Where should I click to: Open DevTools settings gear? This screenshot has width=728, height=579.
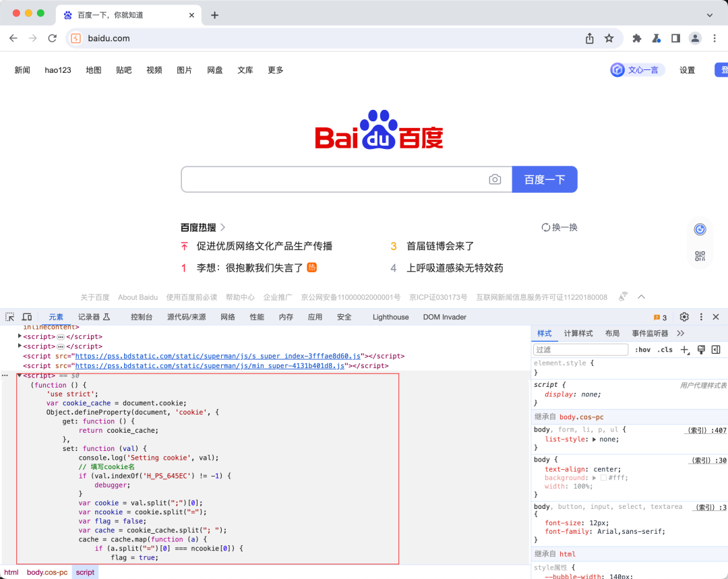point(684,317)
